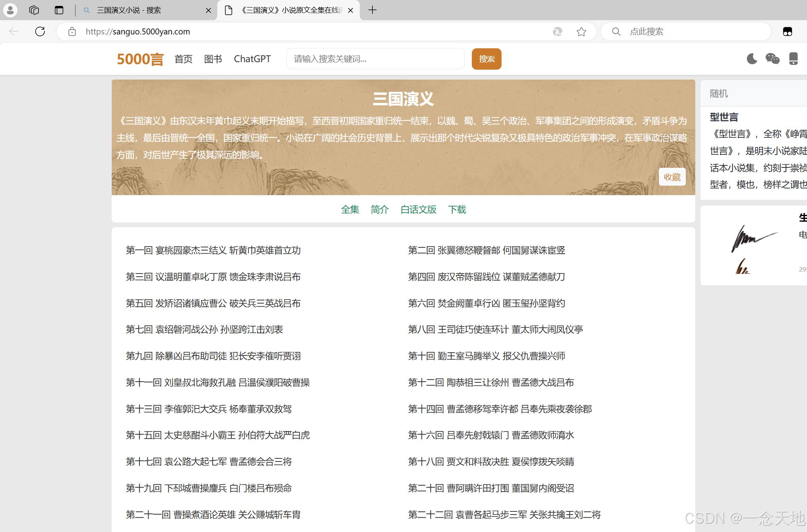Click the address bar URL sanguo.5000yan.com
This screenshot has height=532, width=807.
point(138,32)
